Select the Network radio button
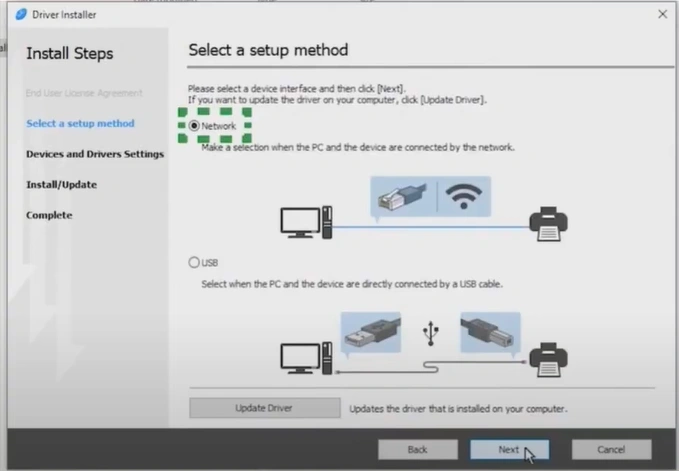 tap(194, 127)
